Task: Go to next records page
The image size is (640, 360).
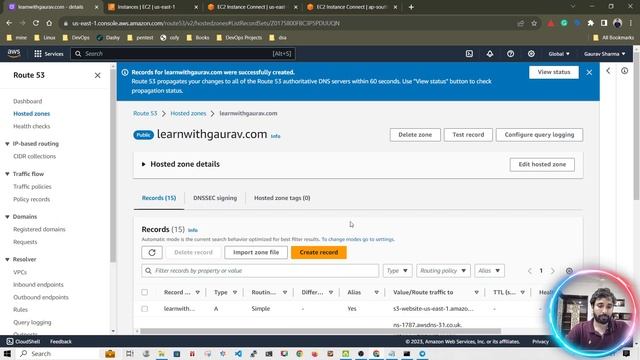Action: pos(553,271)
